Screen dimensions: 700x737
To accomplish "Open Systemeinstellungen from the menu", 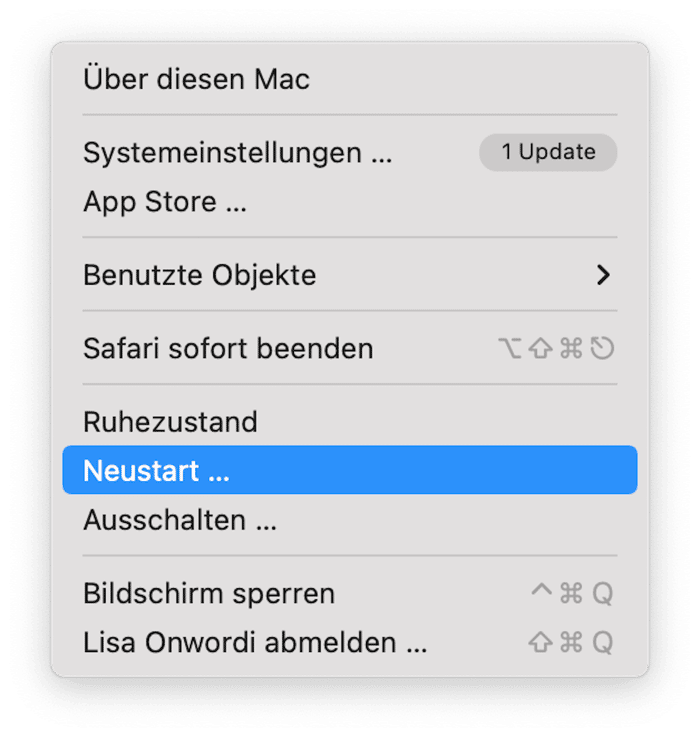I will tap(237, 153).
